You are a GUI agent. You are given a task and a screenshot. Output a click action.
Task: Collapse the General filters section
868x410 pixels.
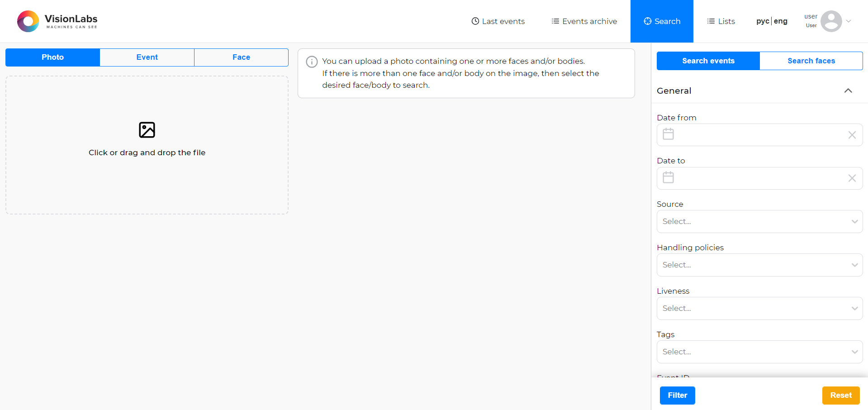848,91
